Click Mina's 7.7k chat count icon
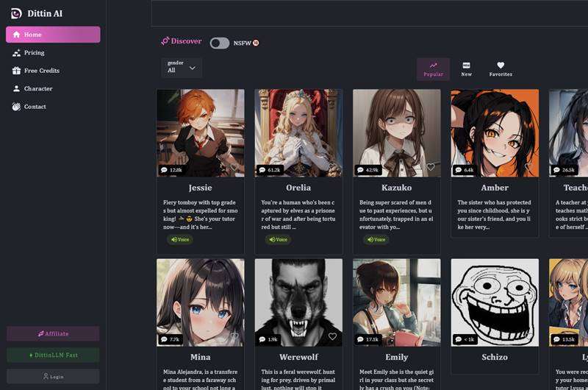The height and width of the screenshot is (390, 588). pyautogui.click(x=164, y=339)
